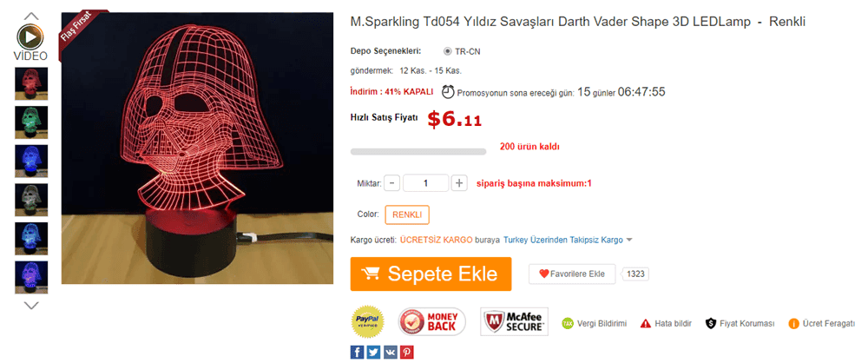The width and height of the screenshot is (868, 363).
Task: Click Favorilere Ekle to favorite
Action: coord(572,274)
